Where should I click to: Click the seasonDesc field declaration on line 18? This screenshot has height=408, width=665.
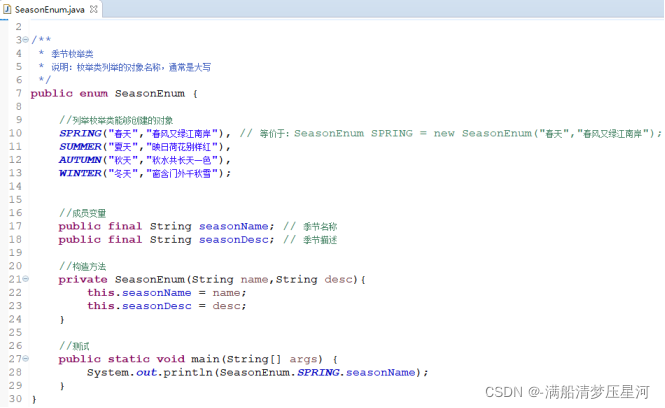click(234, 240)
